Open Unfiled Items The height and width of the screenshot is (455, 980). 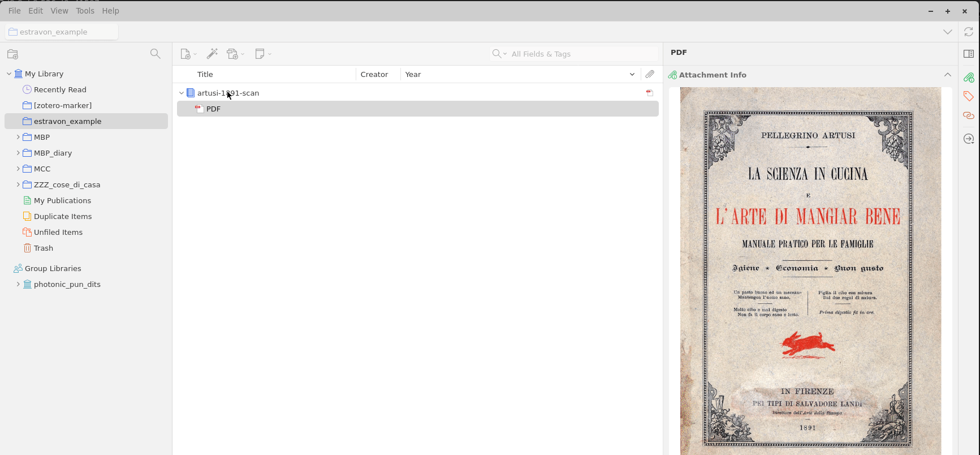58,232
